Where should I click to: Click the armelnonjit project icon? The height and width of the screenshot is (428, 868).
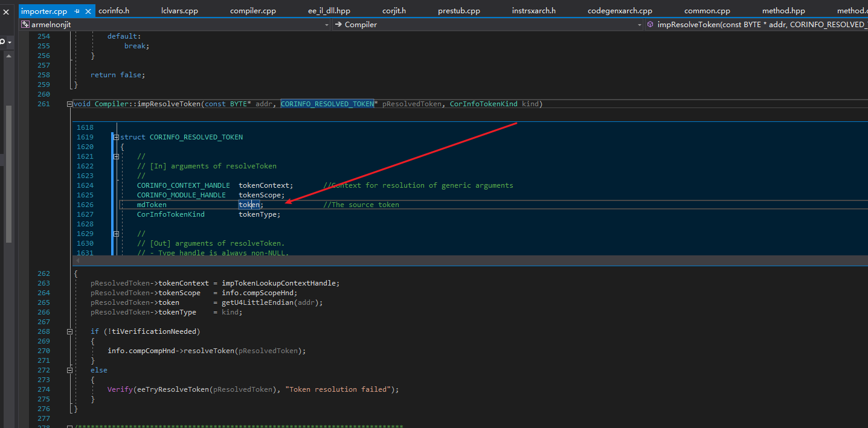click(25, 25)
